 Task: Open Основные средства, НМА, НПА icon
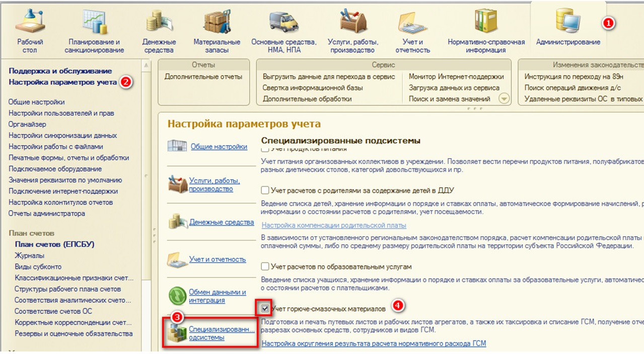pos(284,21)
